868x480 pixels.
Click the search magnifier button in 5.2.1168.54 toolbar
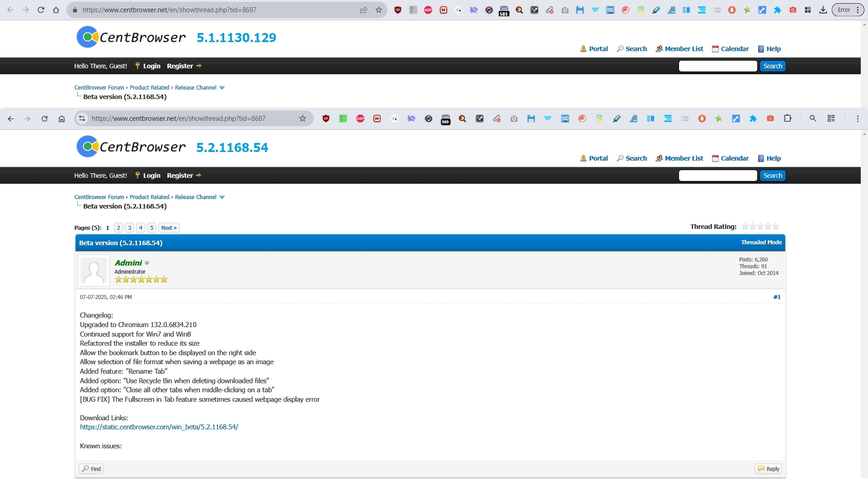tap(813, 118)
